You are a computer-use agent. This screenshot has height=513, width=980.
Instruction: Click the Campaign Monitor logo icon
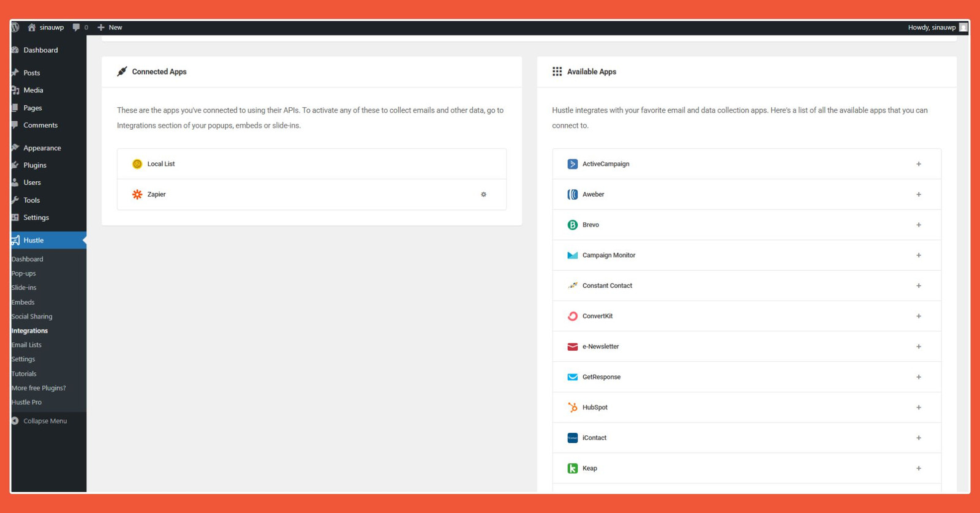tap(572, 255)
